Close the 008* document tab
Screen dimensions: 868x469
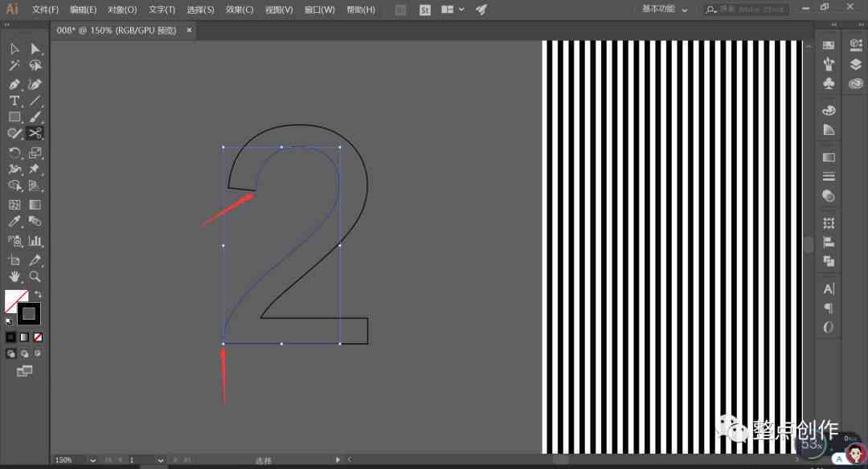point(190,30)
